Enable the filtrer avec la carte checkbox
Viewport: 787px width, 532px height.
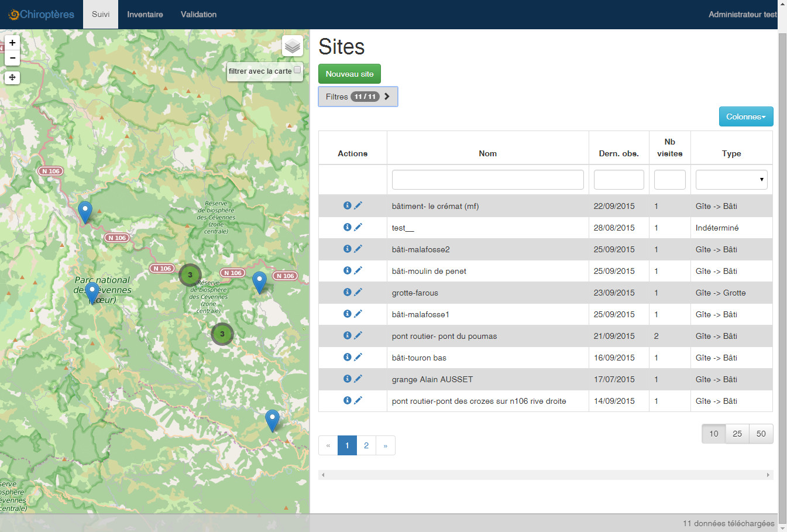coord(297,70)
